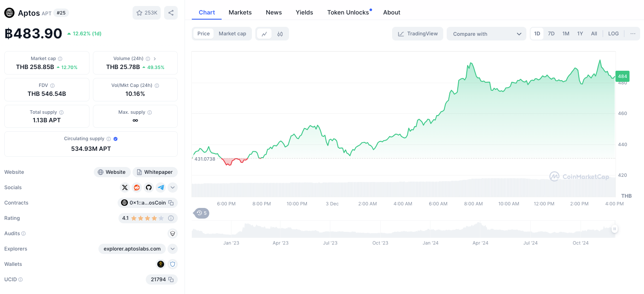Open the Telegram social icon

(161, 187)
